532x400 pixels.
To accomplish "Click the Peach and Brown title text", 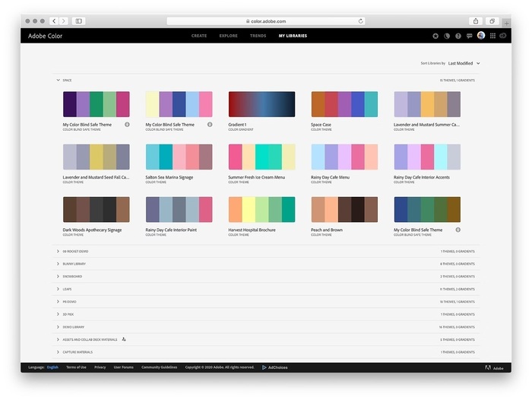I will click(327, 230).
